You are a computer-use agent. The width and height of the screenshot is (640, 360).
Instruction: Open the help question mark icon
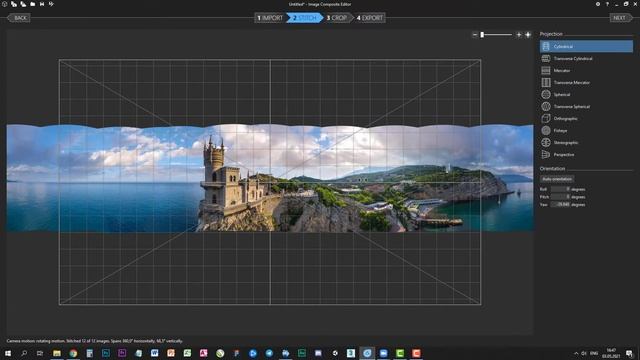click(x=607, y=4)
